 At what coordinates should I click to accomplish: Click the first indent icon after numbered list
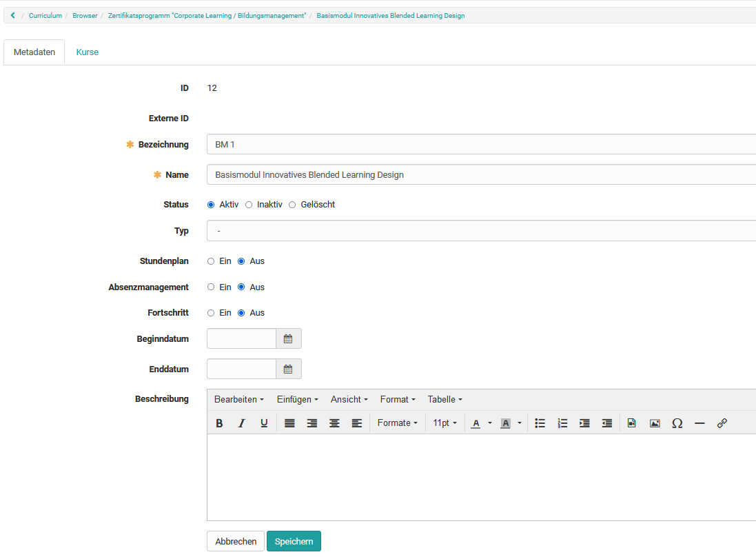pyautogui.click(x=584, y=423)
